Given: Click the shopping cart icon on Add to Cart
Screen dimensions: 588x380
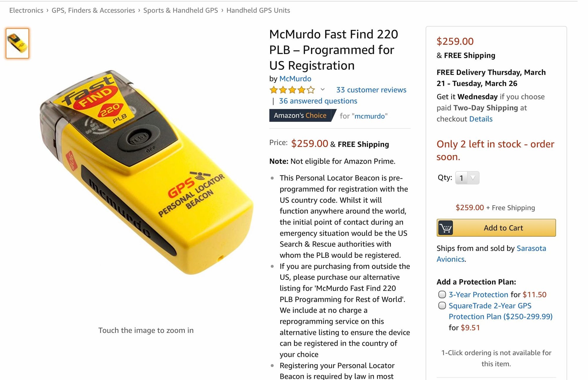Looking at the screenshot, I should pyautogui.click(x=445, y=228).
